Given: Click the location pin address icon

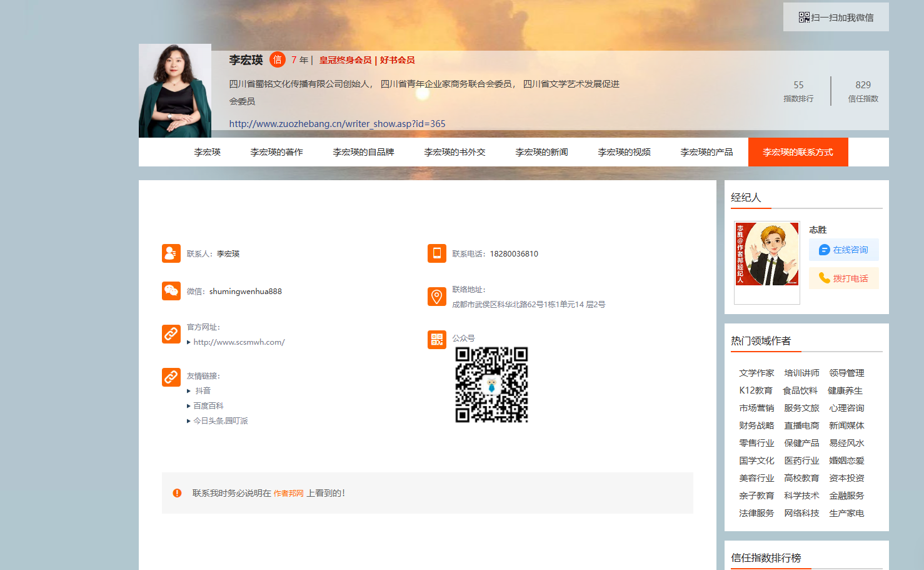Looking at the screenshot, I should 436,297.
